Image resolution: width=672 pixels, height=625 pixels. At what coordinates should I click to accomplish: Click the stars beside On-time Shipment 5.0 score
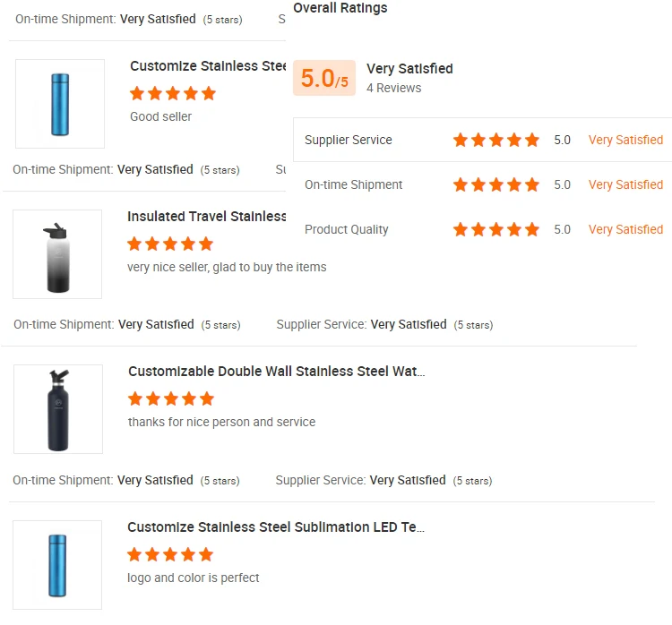coord(495,184)
